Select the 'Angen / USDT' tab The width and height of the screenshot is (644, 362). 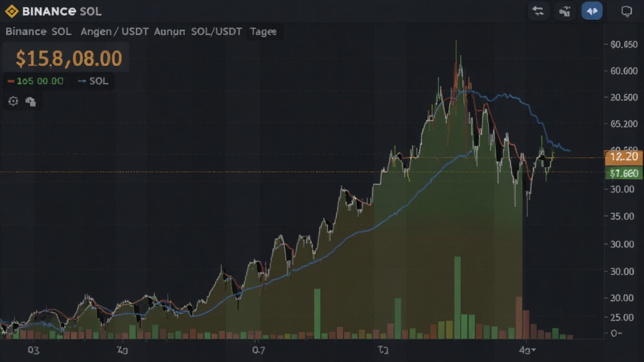[x=114, y=31]
